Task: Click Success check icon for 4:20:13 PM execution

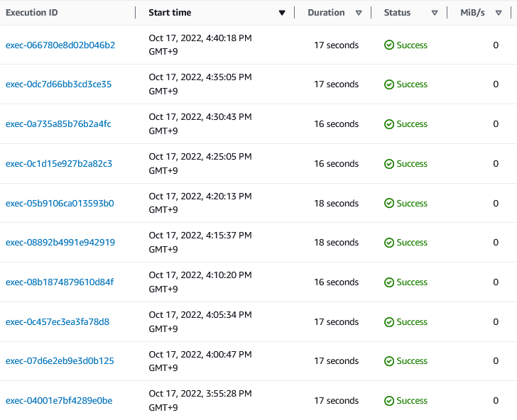Action: click(x=388, y=204)
